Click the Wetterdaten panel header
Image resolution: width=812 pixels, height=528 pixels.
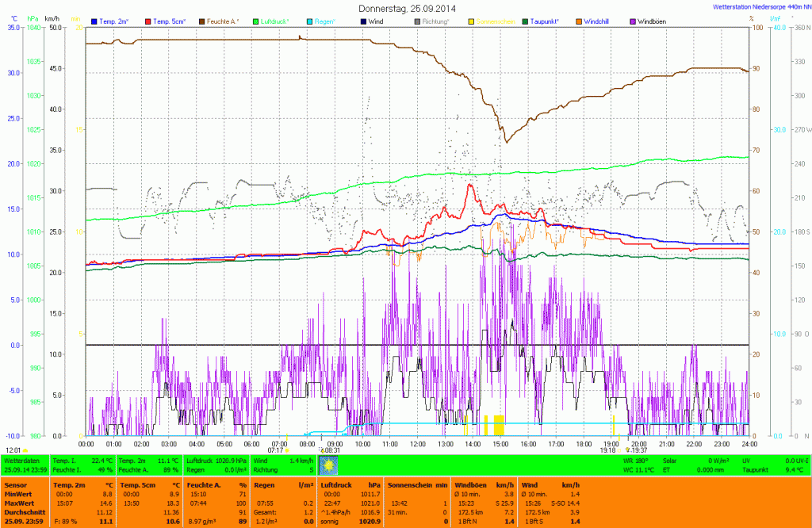click(x=21, y=460)
